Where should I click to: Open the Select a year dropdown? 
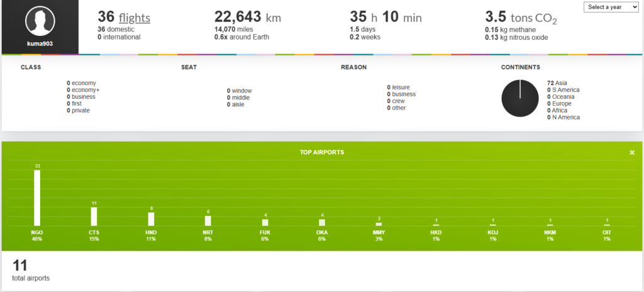click(611, 7)
